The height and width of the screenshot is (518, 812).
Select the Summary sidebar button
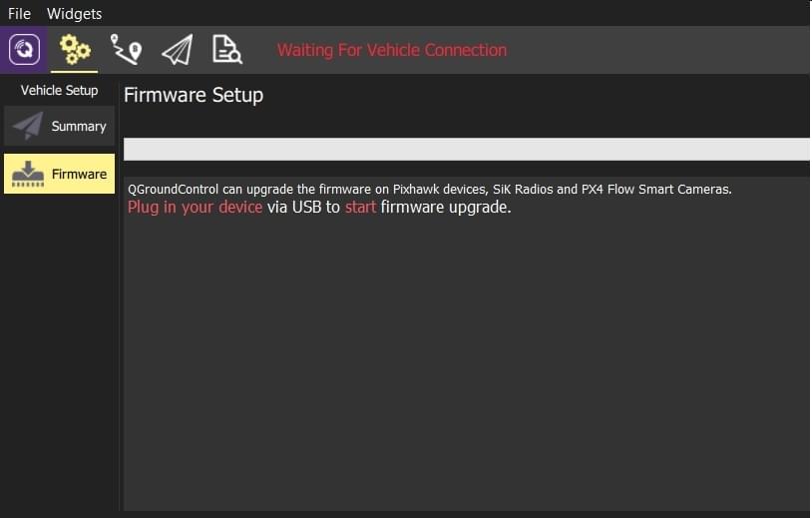59,126
